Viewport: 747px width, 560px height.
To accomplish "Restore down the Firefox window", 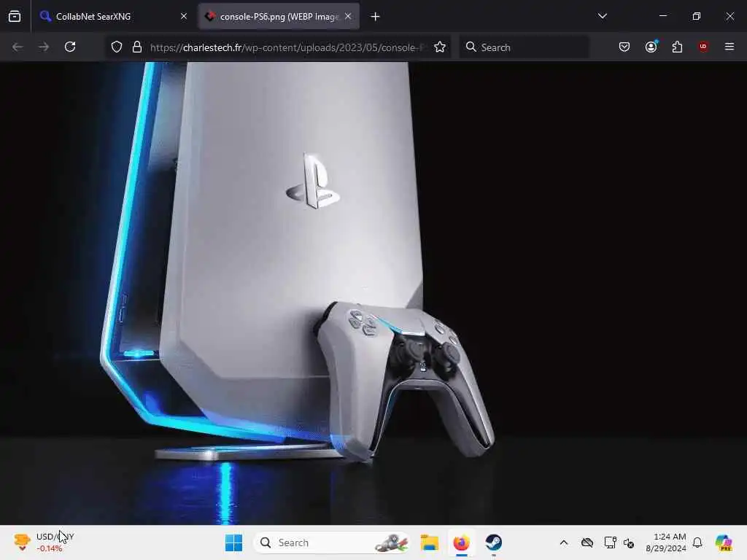I will [x=696, y=16].
